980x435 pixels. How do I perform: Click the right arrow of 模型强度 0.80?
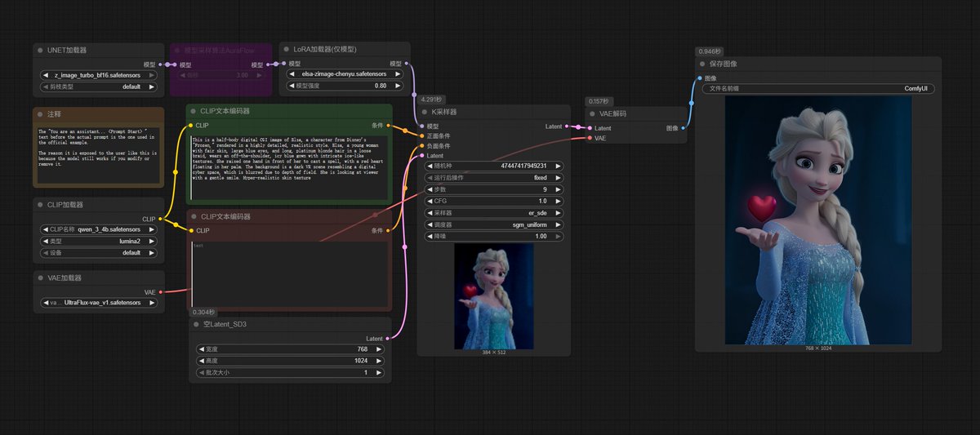398,86
